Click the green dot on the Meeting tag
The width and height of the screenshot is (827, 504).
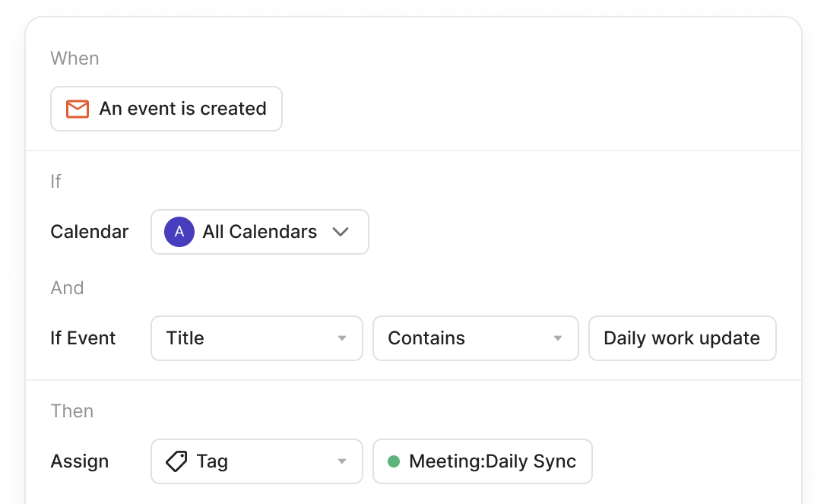(x=393, y=461)
